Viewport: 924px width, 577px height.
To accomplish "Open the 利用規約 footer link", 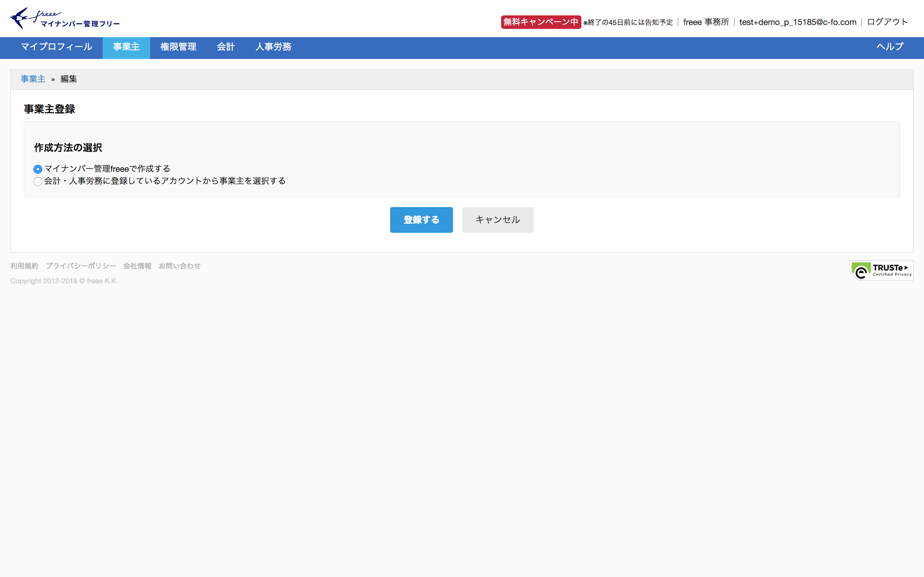I will coord(24,266).
